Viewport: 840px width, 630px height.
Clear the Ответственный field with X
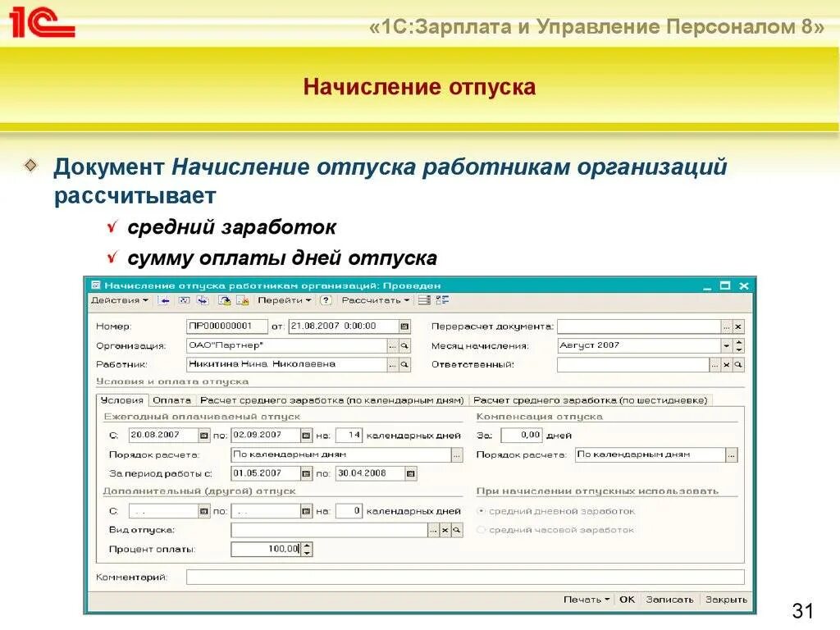click(x=727, y=365)
